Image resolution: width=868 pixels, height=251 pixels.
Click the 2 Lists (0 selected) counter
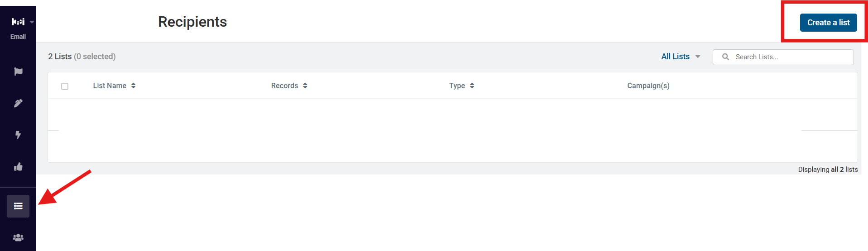(82, 57)
